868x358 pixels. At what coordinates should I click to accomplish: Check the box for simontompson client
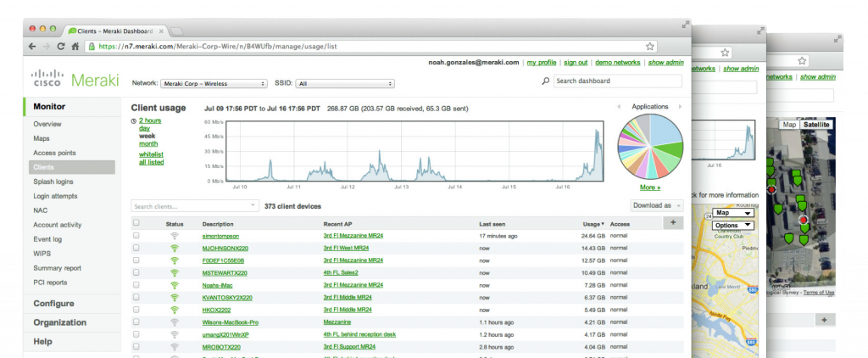[x=136, y=235]
